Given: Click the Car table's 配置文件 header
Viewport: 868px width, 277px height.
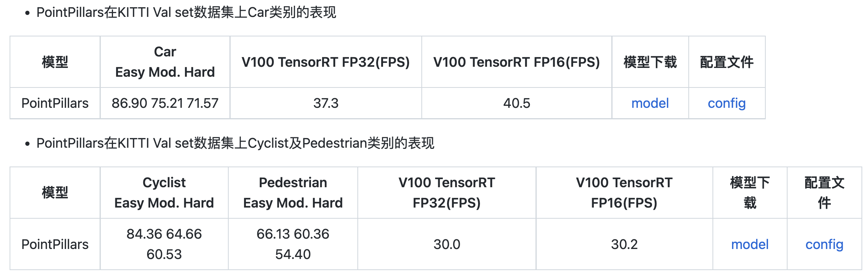Looking at the screenshot, I should [x=726, y=62].
